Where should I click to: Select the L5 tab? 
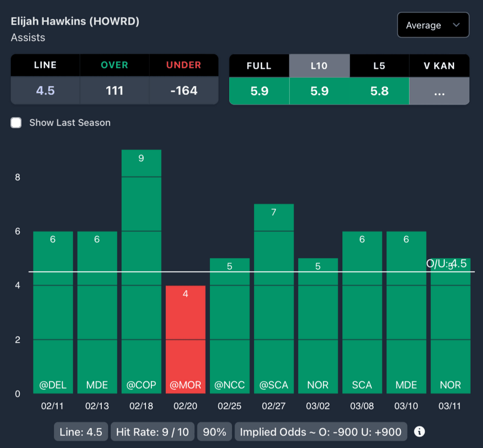(379, 66)
